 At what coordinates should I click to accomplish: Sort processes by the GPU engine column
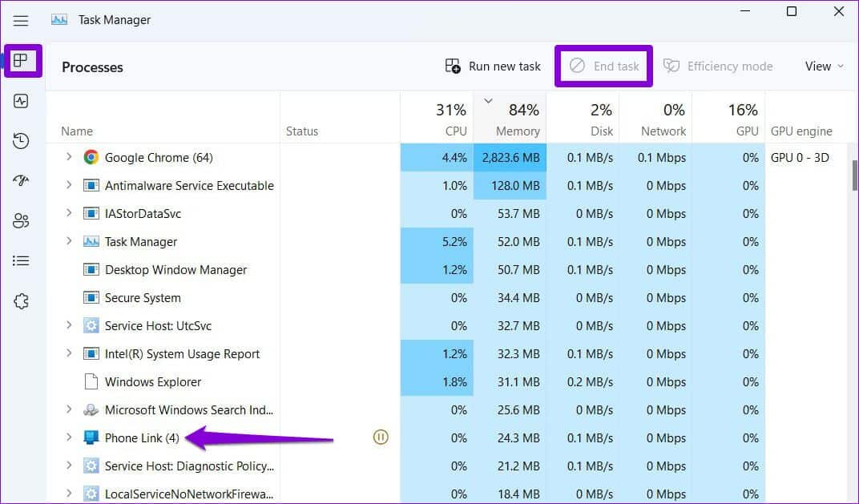coord(801,131)
